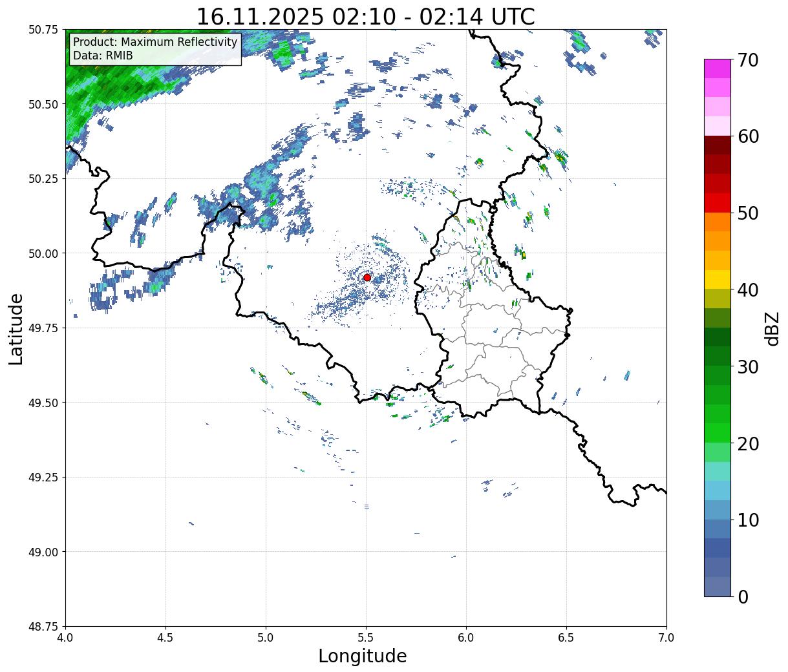Click the colorbar tick label 20

[747, 443]
